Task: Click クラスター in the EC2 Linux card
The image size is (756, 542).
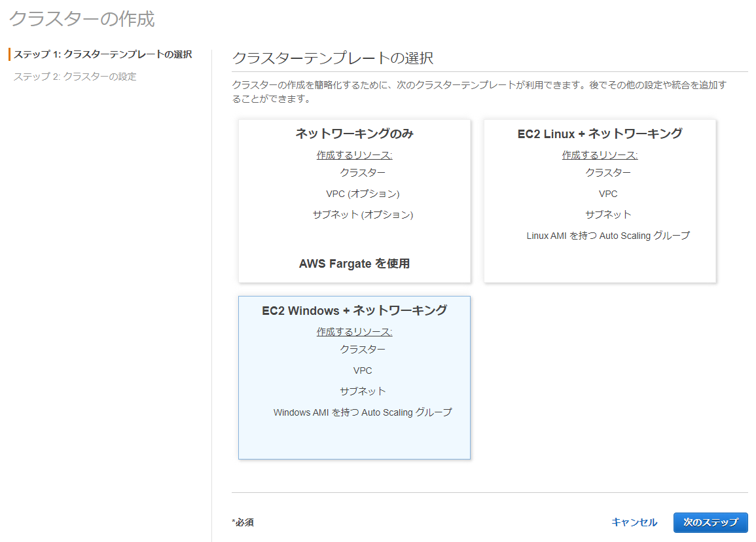Action: pos(608,173)
